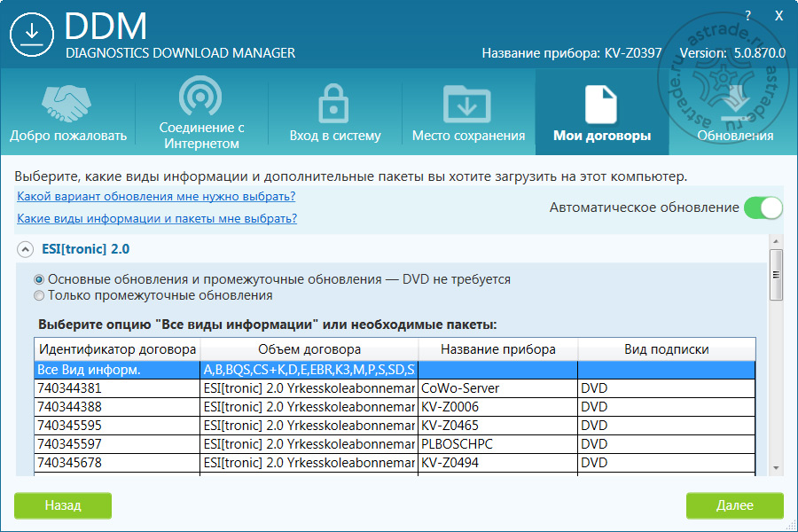Open Место сохранения tab label
Viewport: 798px width, 532px height.
tap(468, 136)
